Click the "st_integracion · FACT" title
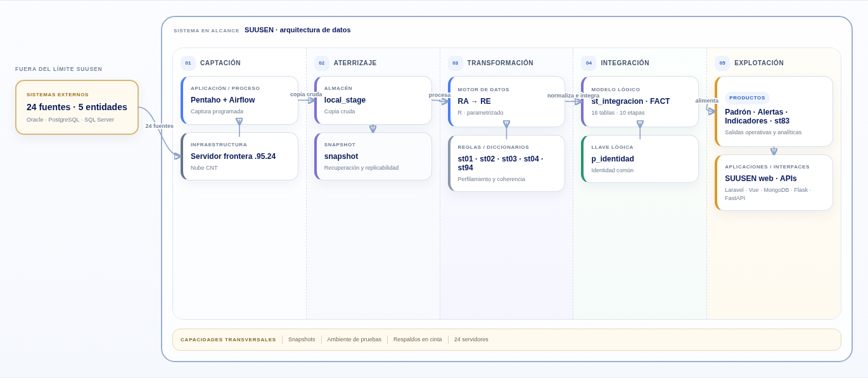This screenshot has width=868, height=378. tap(630, 101)
